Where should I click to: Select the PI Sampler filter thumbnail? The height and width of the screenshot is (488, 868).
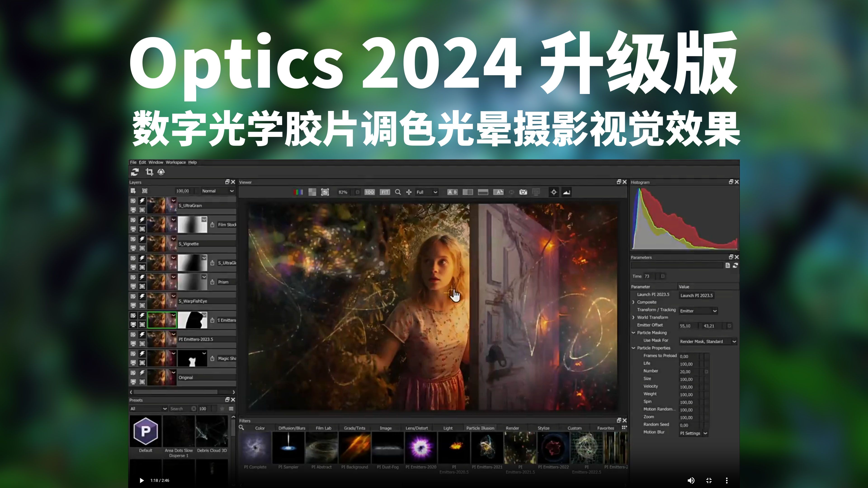tap(288, 448)
